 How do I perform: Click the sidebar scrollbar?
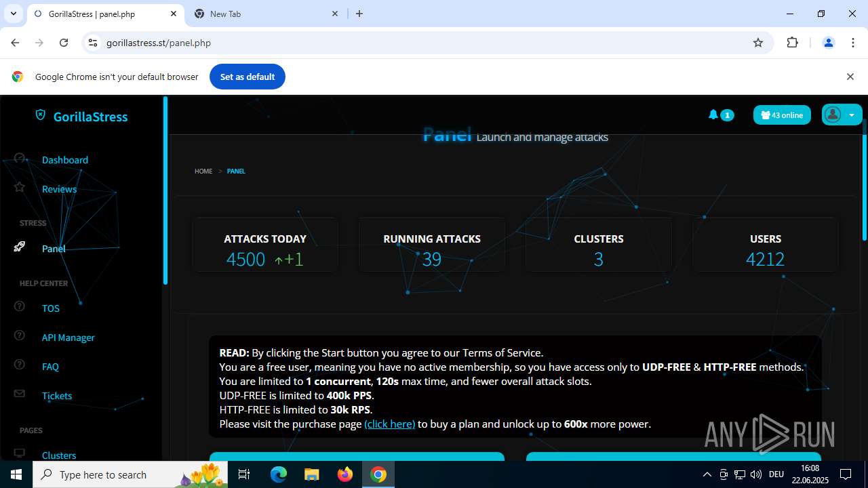pos(165,190)
